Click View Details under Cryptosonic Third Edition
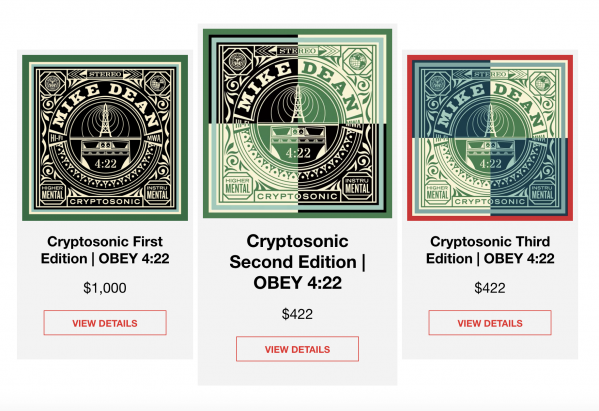Screen dimensions: 599x411 pyautogui.click(x=490, y=323)
